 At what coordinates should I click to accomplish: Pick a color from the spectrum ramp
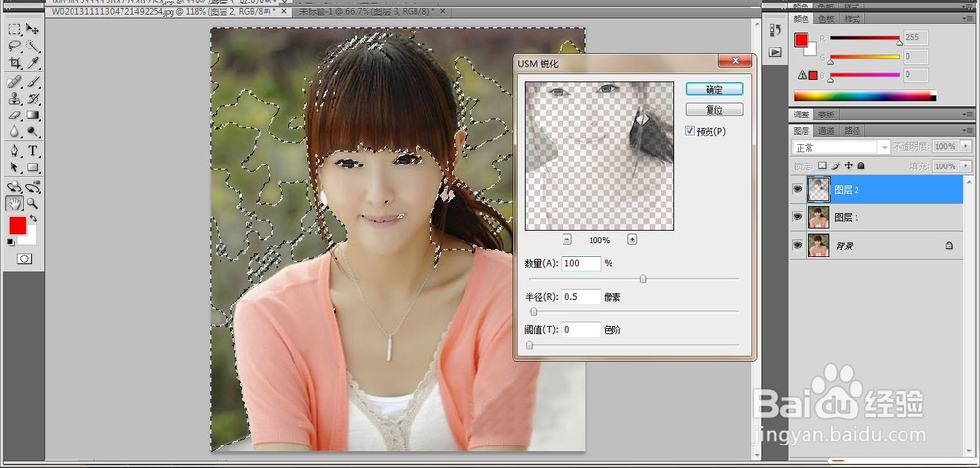(865, 96)
